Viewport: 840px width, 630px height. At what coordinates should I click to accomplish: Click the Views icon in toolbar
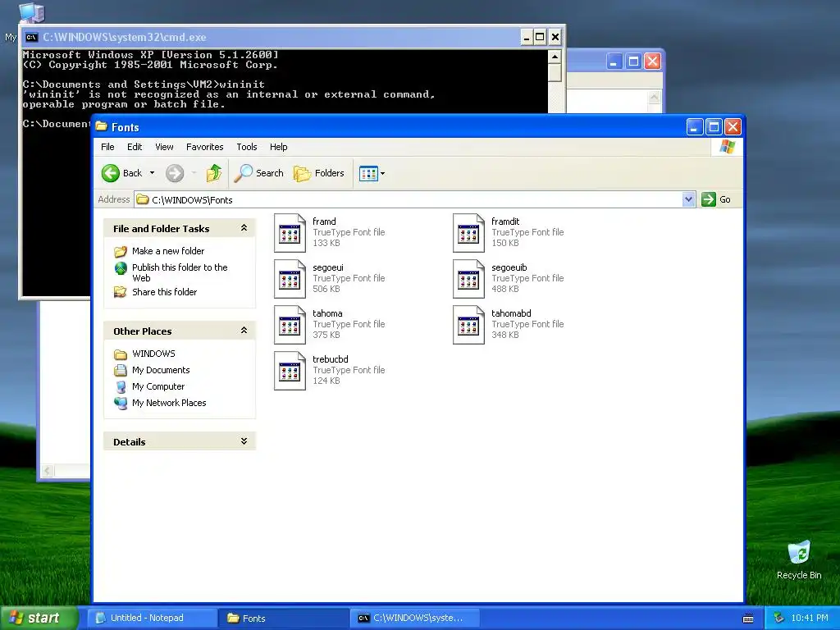[x=368, y=174]
